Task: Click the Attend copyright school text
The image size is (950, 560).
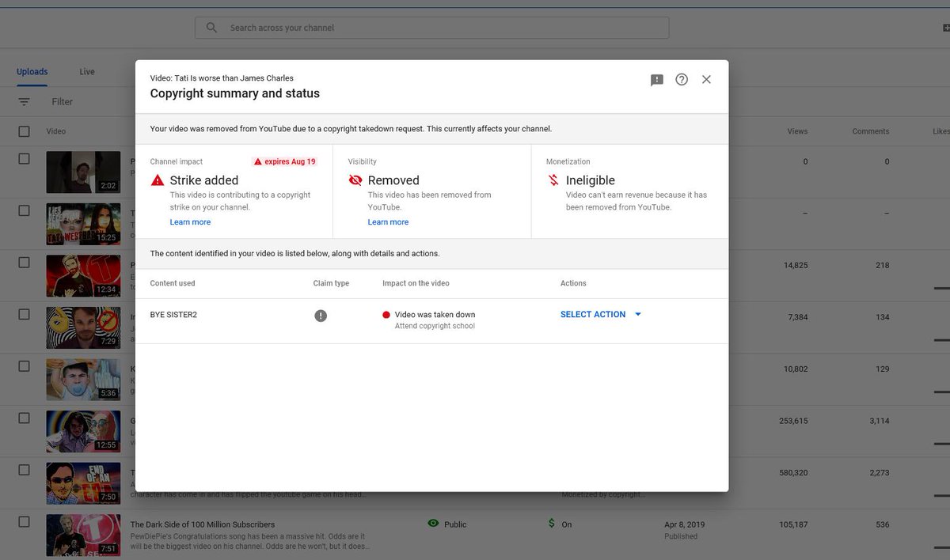Action: click(435, 326)
